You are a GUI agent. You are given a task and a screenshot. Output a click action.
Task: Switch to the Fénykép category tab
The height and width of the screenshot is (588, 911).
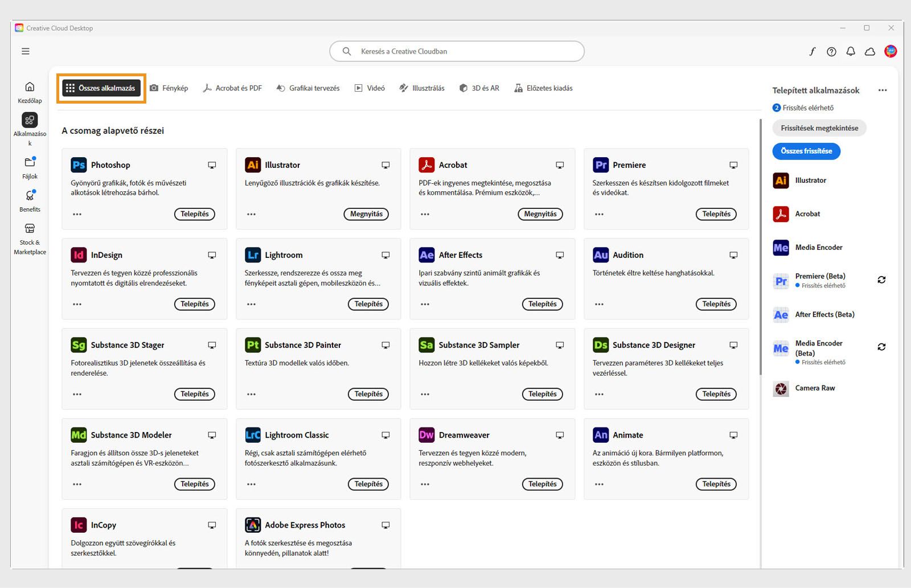[x=169, y=88]
